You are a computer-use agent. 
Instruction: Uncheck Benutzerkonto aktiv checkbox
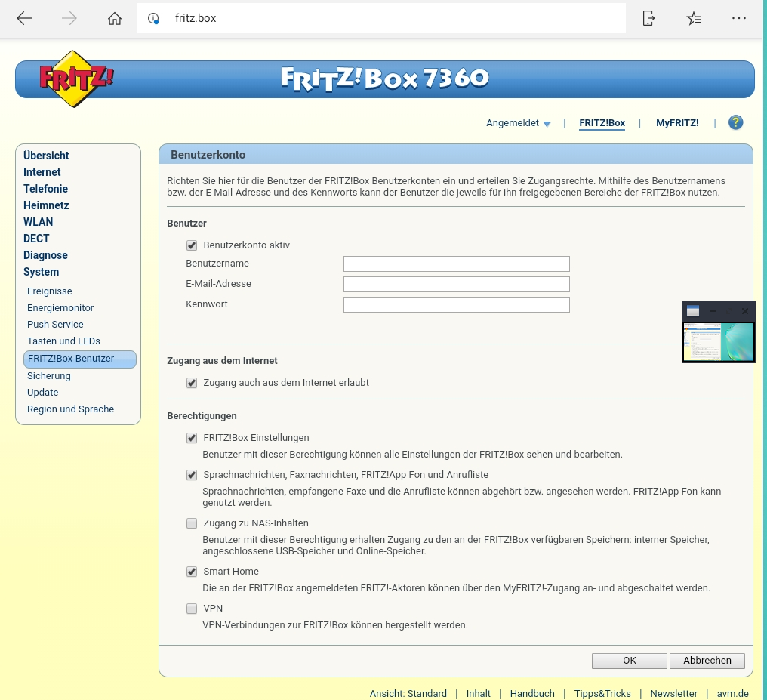pos(192,245)
